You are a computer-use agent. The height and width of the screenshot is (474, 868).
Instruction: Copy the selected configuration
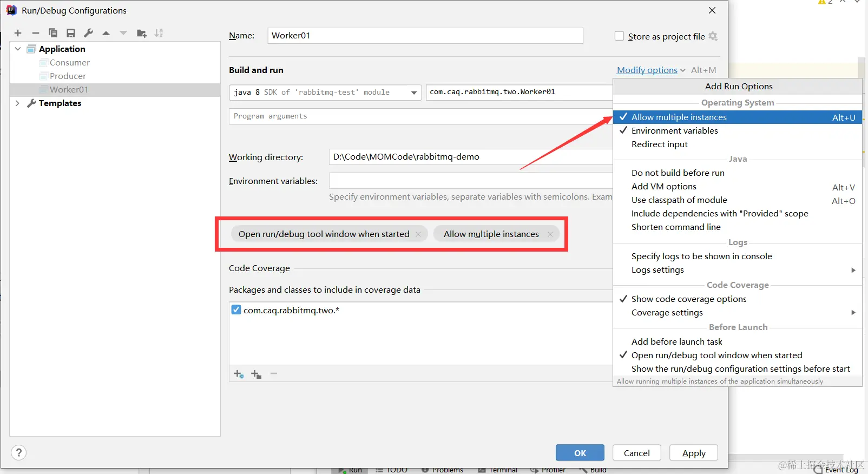pos(53,33)
